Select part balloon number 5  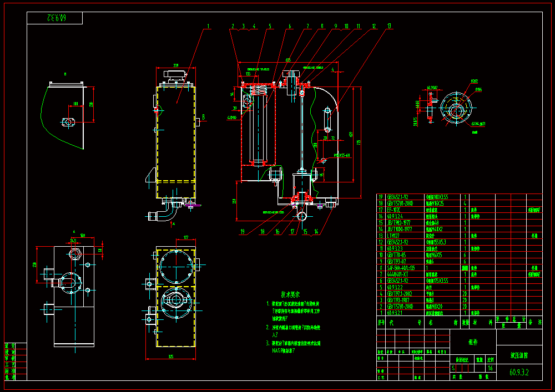click(x=270, y=26)
